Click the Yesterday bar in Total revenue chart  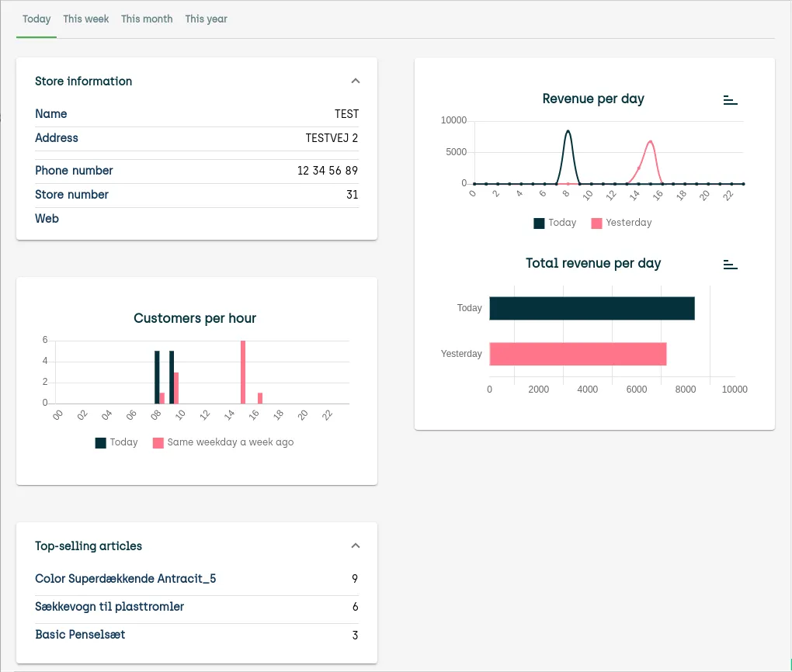click(578, 354)
